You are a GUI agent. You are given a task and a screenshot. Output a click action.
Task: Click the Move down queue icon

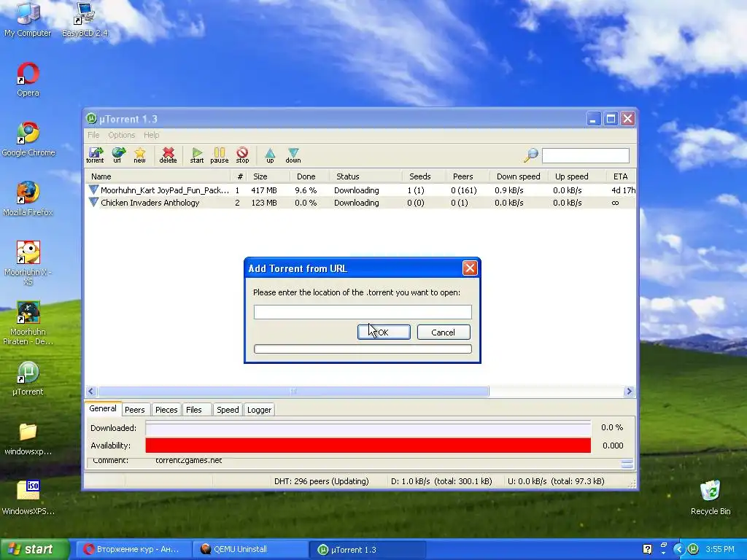click(x=293, y=155)
